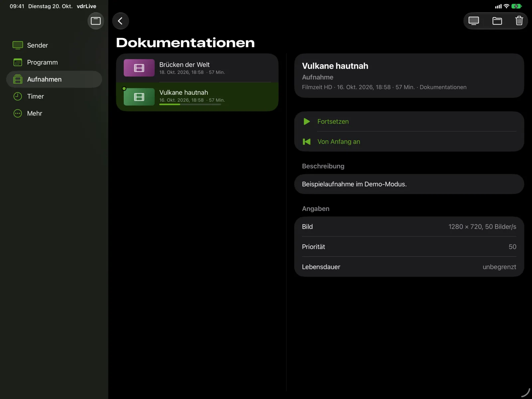
Task: Open the Sender section
Action: pos(54,45)
